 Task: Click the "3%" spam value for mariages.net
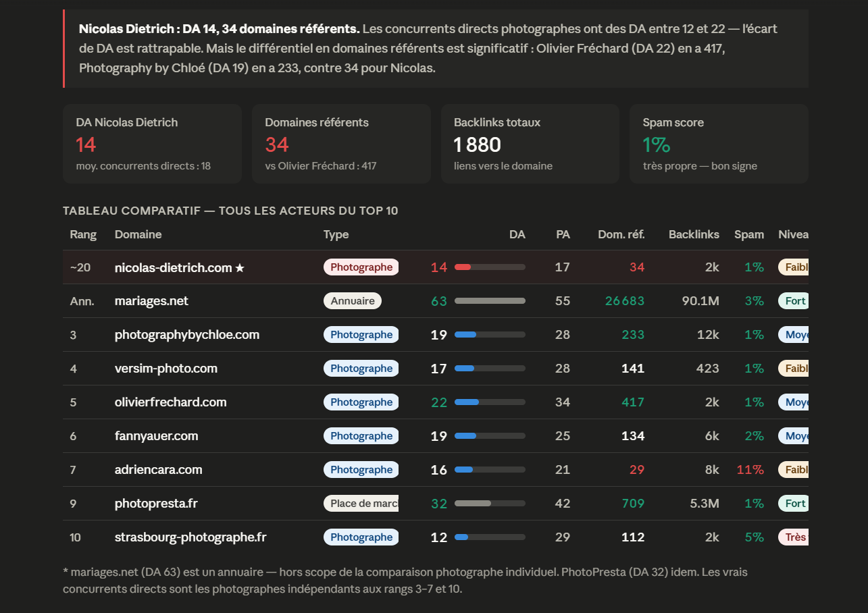(x=755, y=301)
